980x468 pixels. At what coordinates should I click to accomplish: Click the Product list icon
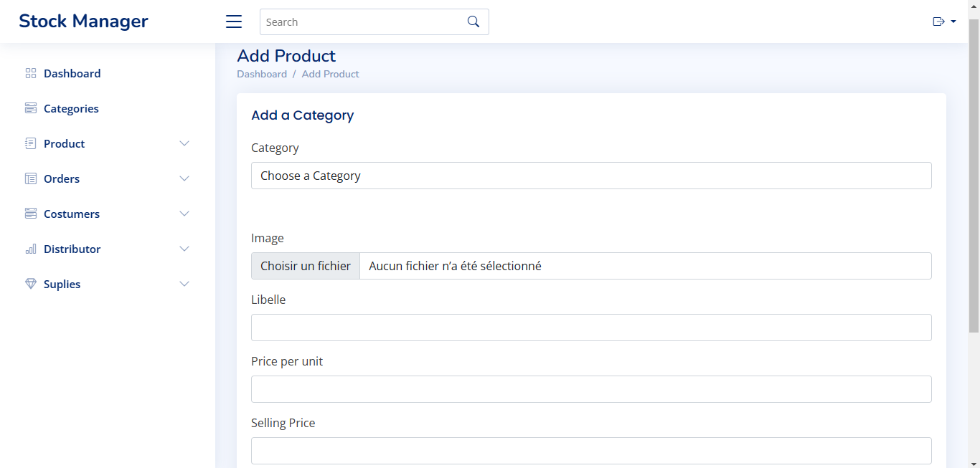(x=30, y=143)
